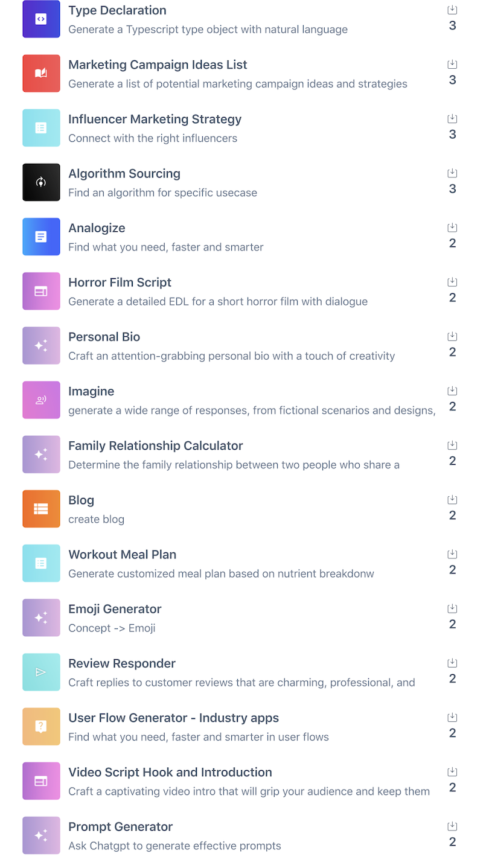Click the blue Analogize document icon

41,237
